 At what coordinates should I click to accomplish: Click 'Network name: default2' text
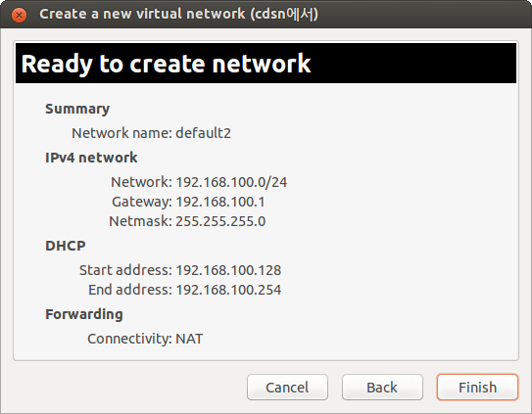pos(151,133)
